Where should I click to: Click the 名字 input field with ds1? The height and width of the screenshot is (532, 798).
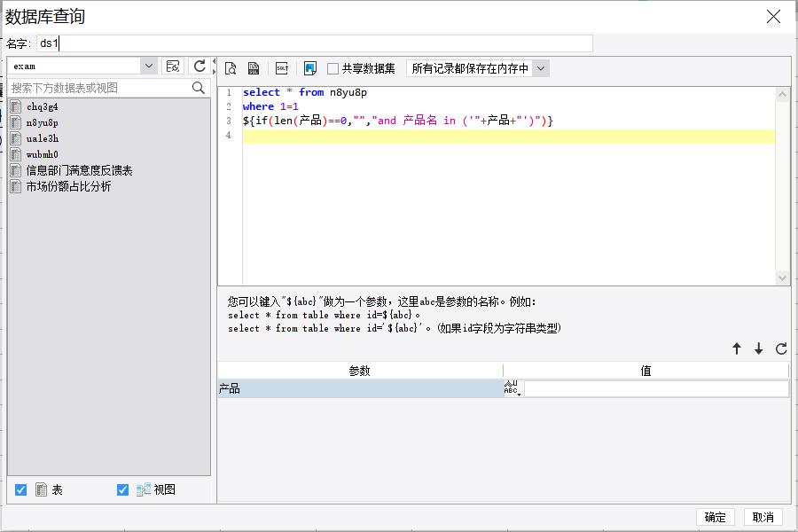point(315,43)
